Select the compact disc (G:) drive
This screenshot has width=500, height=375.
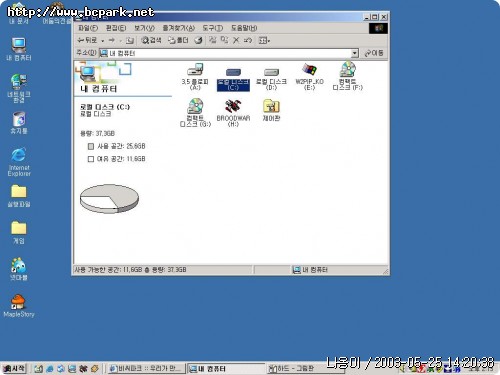(x=195, y=113)
